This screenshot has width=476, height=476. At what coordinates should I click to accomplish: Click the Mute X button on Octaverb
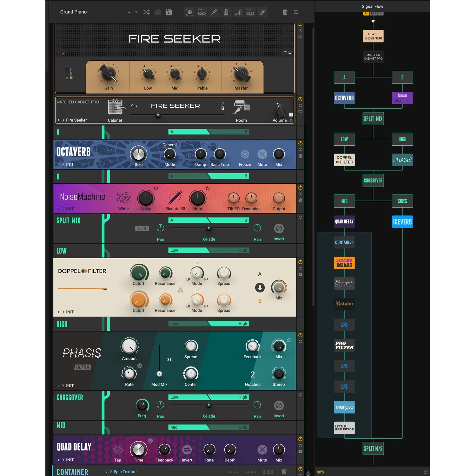262,155
